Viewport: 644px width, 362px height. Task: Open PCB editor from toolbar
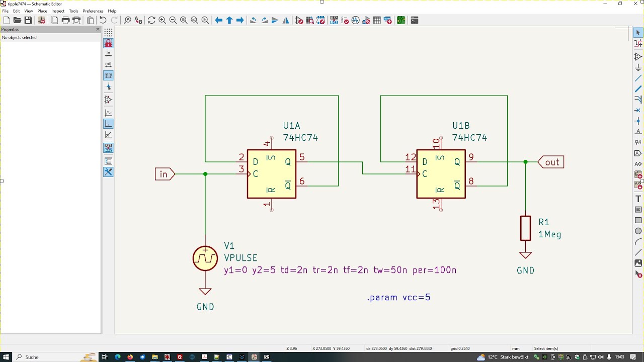pos(401,20)
